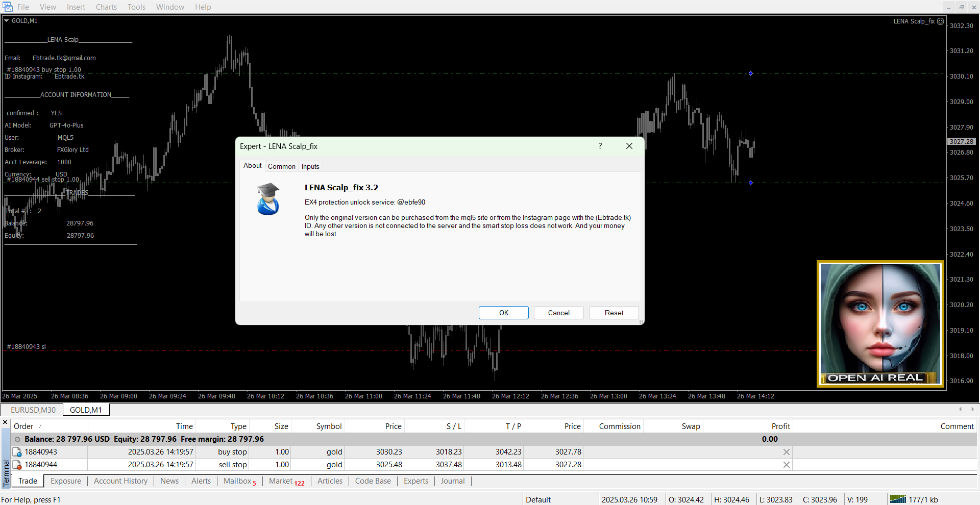Delete pending buy stop order 18840943
Screen dimensions: 980x505
787,452
